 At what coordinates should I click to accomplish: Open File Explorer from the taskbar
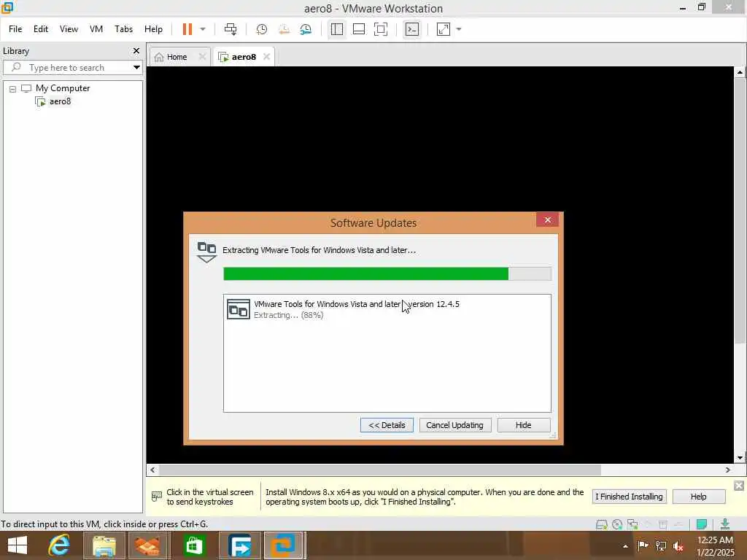[x=104, y=545]
